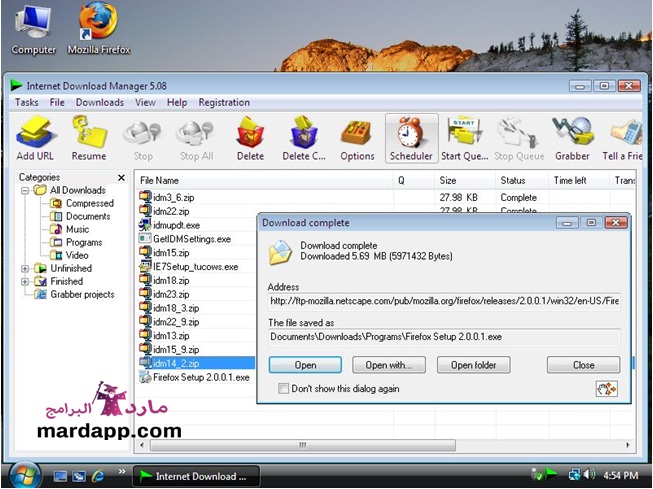Launch the Mozilla Firefox desktop shortcut

[99, 29]
